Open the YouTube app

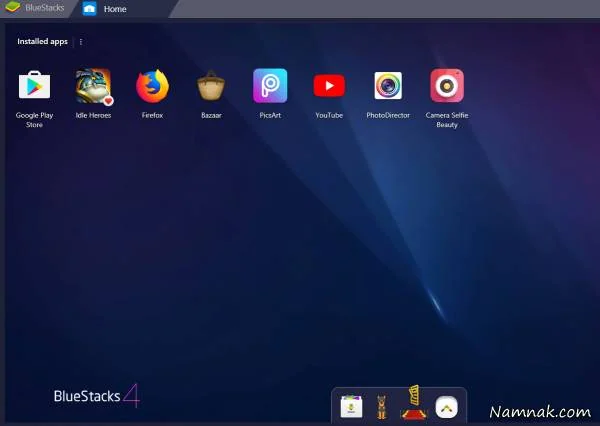pyautogui.click(x=329, y=86)
